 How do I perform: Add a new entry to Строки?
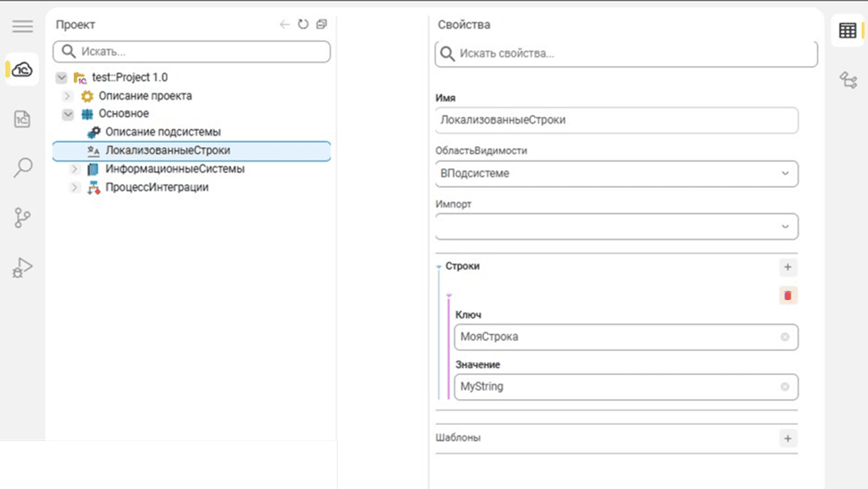pos(787,267)
